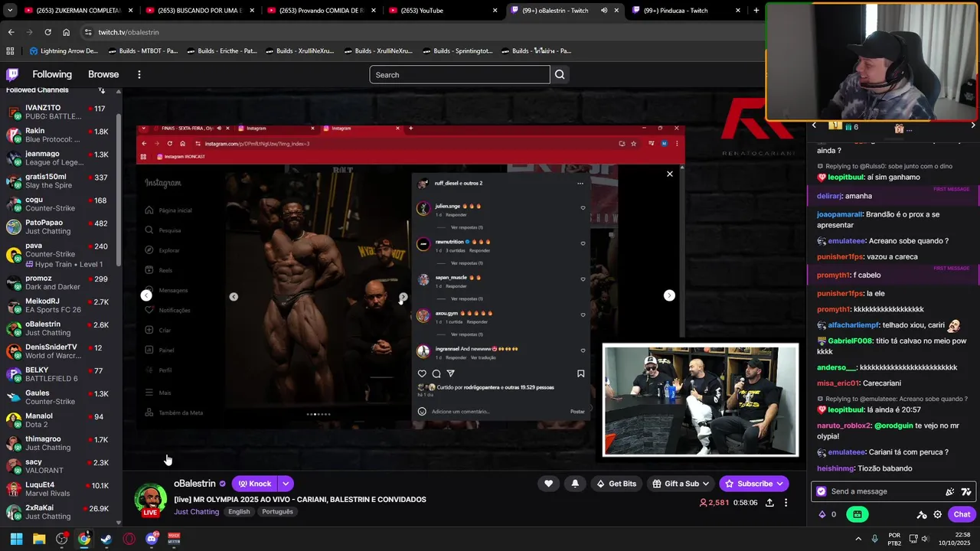Open the Builds - MTBOT bookmark

pyautogui.click(x=143, y=51)
